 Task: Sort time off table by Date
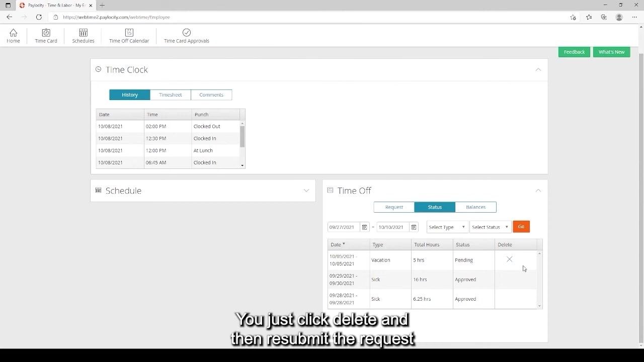tap(349, 244)
